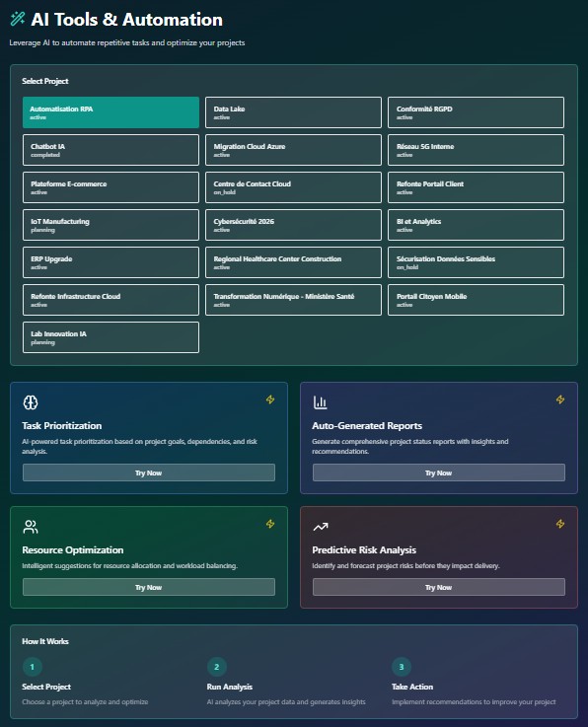The image size is (588, 727).
Task: Select Regional Healthcare Center Construction project
Action: point(294,262)
